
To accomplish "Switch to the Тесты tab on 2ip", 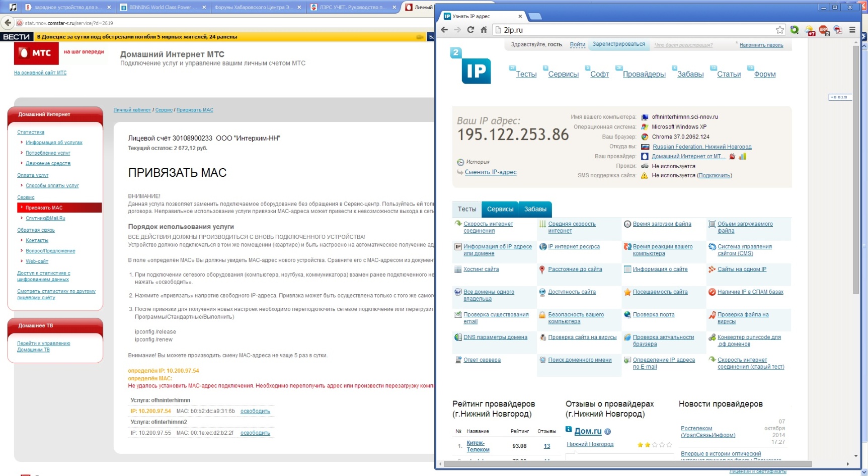I will 467,209.
